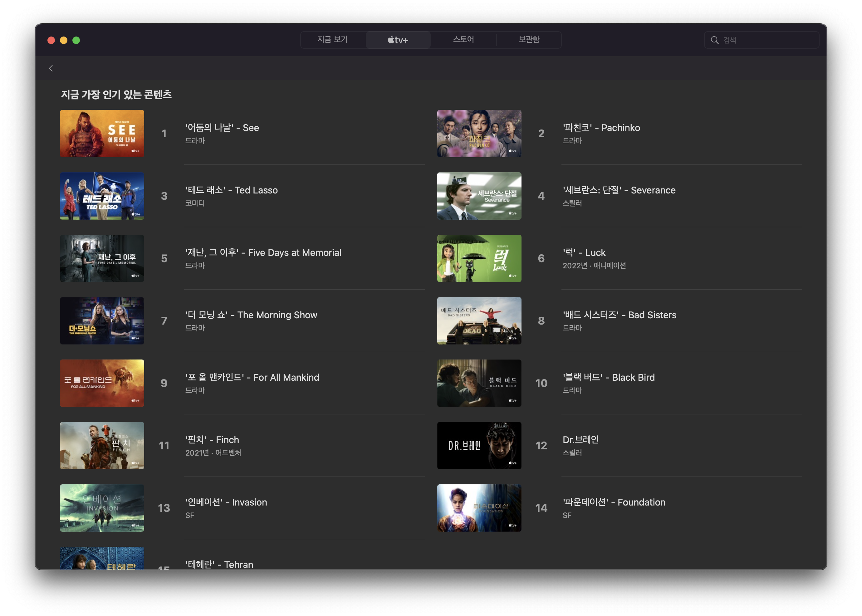Click the back chevron arrow
Screen dimensions: 862x616
click(51, 68)
